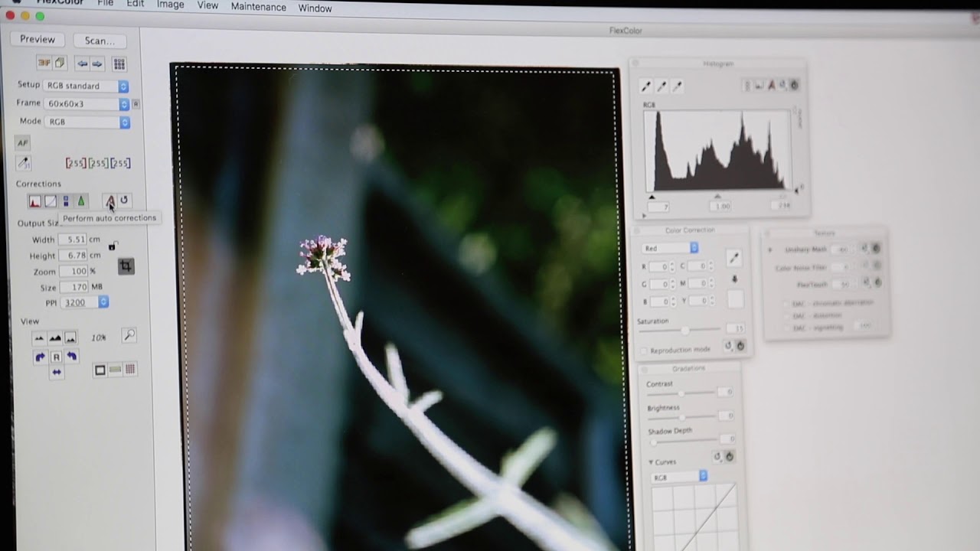Toggle the DAC distortion checkbox
Image resolution: width=980 pixels, height=551 pixels.
[786, 315]
